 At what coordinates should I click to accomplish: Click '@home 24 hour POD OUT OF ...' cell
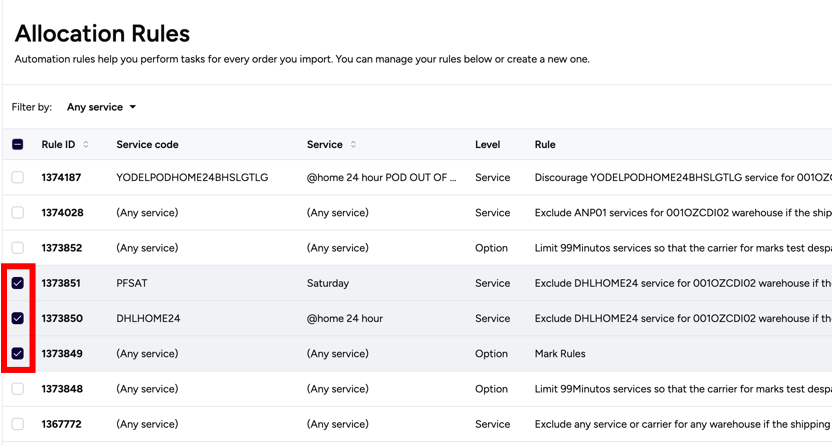(x=381, y=177)
